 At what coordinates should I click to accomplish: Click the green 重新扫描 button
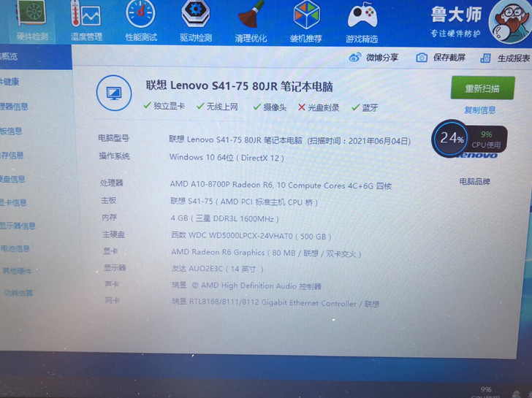[482, 88]
